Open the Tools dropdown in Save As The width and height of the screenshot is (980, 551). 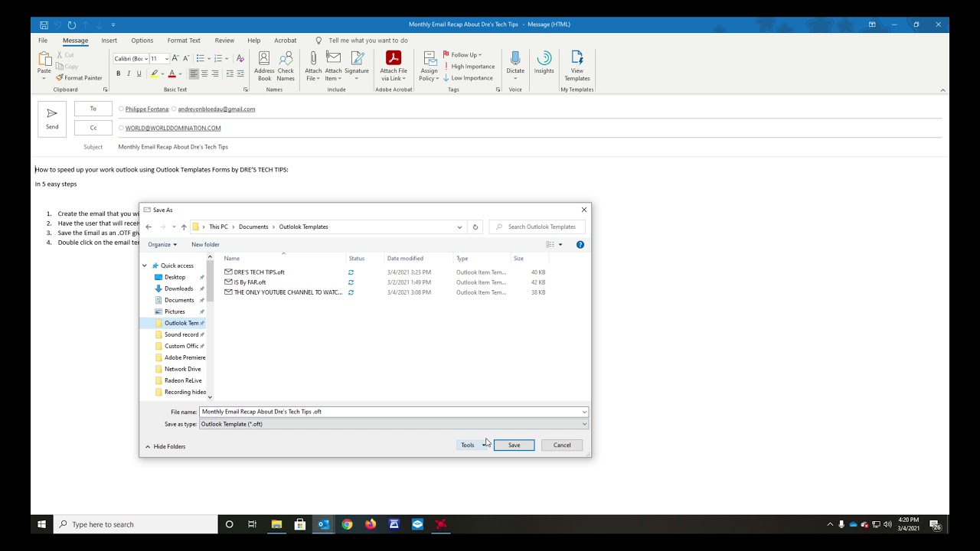[472, 445]
